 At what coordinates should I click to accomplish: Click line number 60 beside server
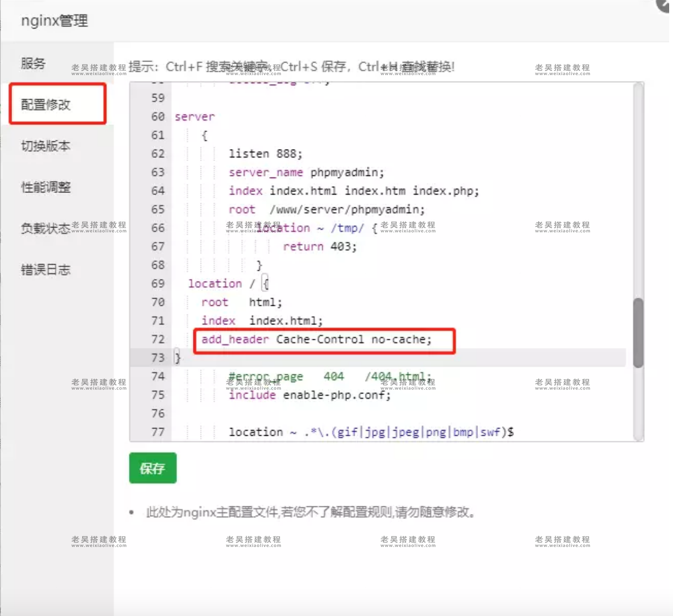click(x=157, y=117)
